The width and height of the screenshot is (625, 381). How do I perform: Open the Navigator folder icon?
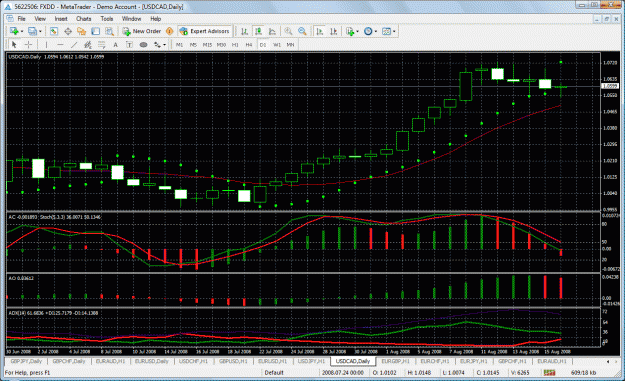pyautogui.click(x=81, y=31)
